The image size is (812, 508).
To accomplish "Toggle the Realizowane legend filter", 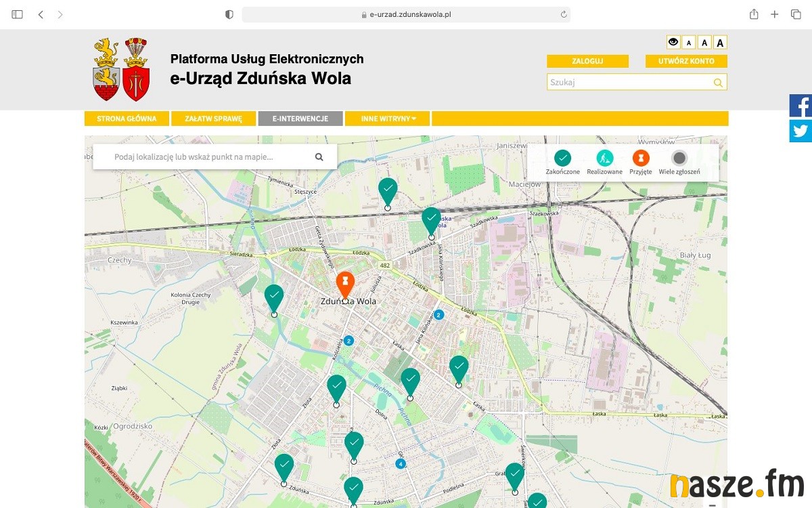I will coord(604,158).
